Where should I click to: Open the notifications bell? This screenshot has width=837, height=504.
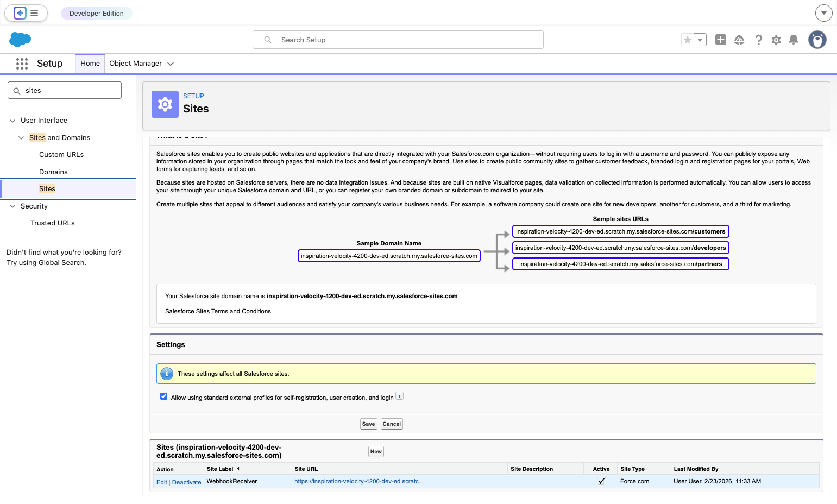(794, 40)
